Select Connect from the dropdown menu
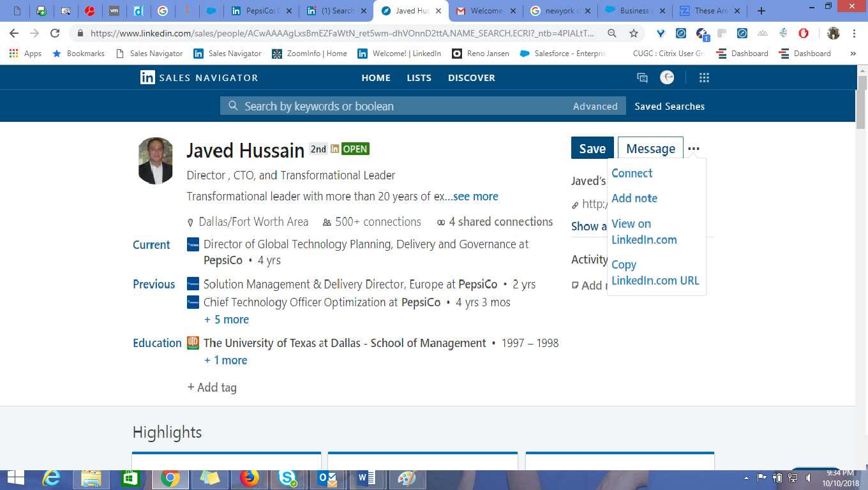 point(632,174)
